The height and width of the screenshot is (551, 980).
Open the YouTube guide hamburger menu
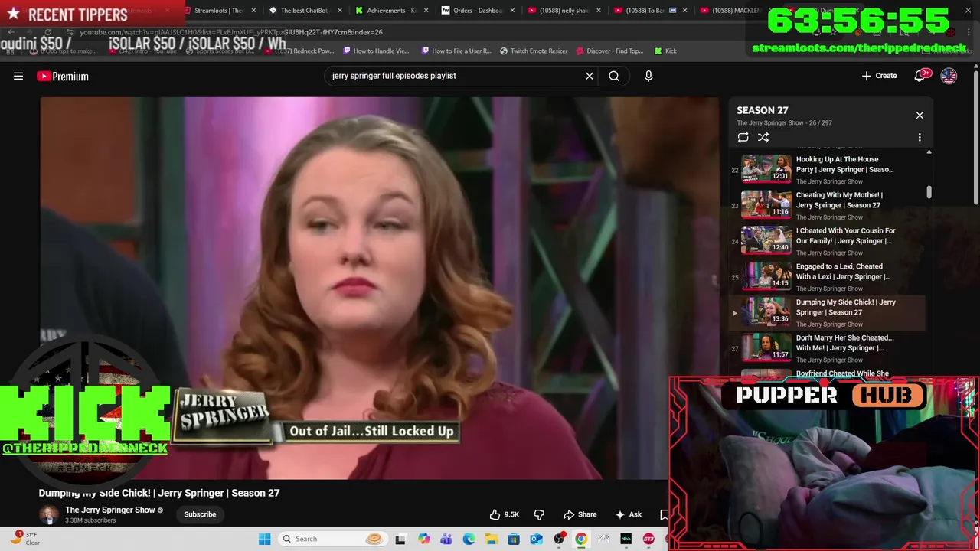(x=18, y=76)
